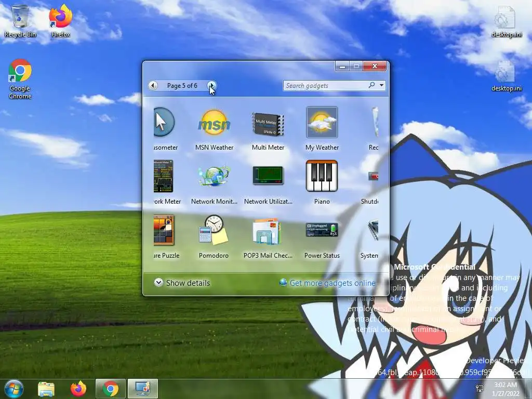Select Firefox desktop shortcut
Image resolution: width=532 pixels, height=399 pixels.
[61, 21]
